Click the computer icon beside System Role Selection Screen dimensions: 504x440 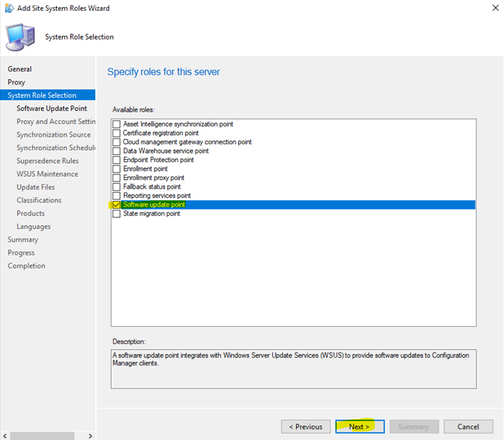coord(20,37)
